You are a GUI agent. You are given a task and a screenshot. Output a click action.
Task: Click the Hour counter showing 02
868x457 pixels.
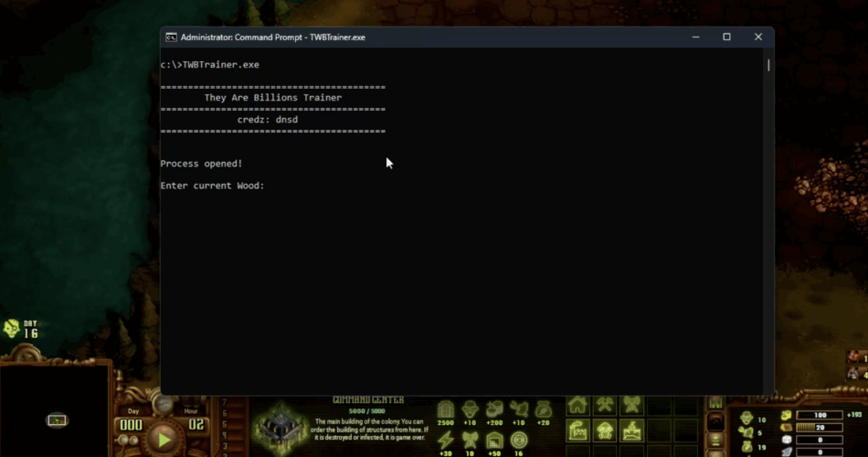click(x=196, y=425)
